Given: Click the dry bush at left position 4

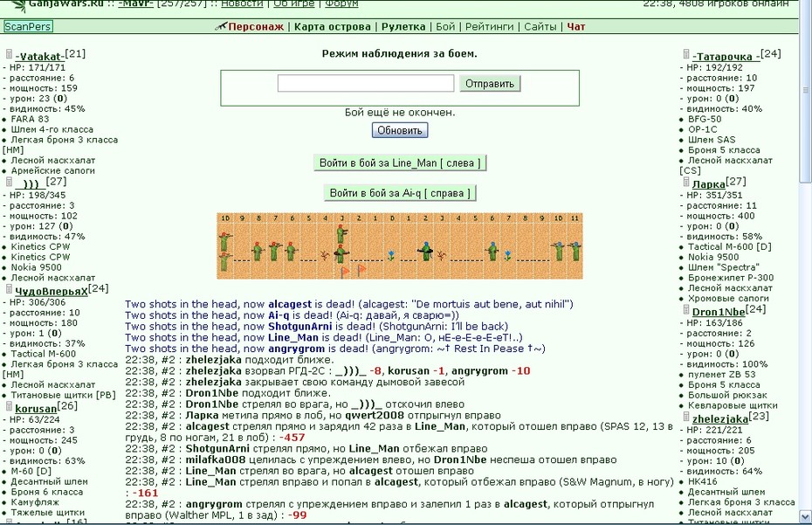Looking at the screenshot, I should (325, 255).
